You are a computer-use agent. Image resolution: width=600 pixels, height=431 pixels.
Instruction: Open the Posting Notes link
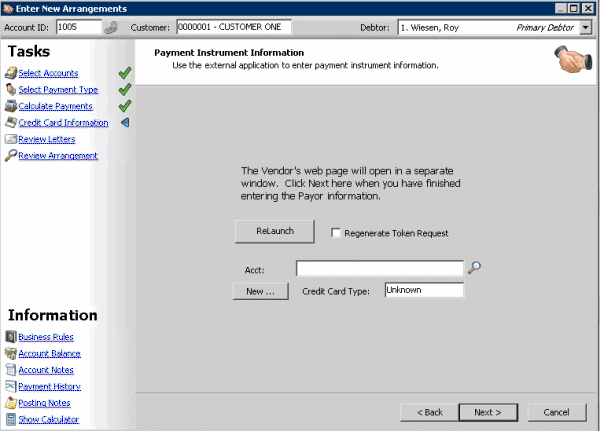(x=44, y=403)
